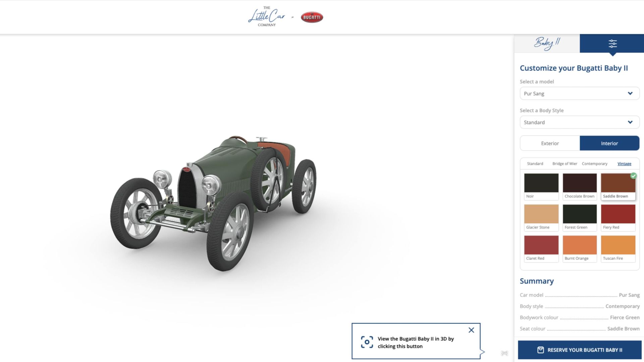644x362 pixels.
Task: Switch to the Exterior tab
Action: click(550, 143)
